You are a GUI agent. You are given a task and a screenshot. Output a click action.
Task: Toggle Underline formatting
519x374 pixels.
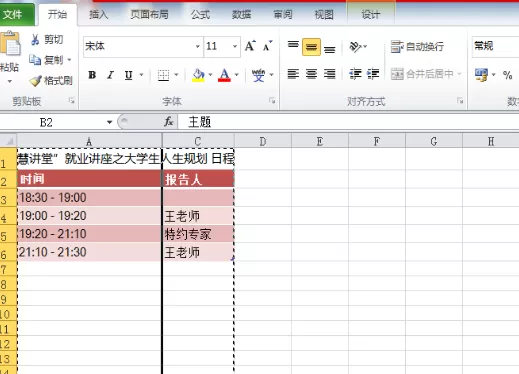click(128, 75)
